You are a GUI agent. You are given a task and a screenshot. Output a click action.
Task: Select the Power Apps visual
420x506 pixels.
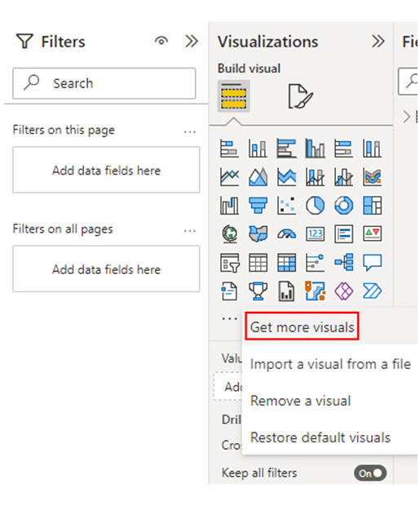[343, 291]
